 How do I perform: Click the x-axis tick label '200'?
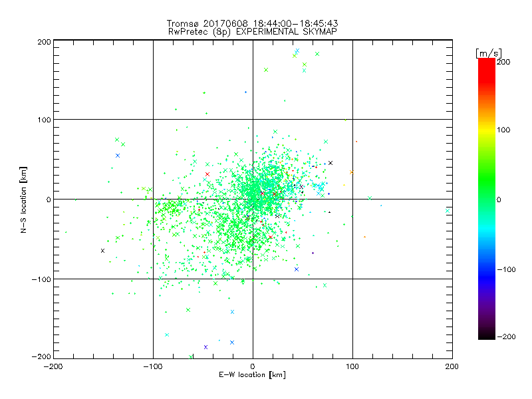tap(452, 366)
